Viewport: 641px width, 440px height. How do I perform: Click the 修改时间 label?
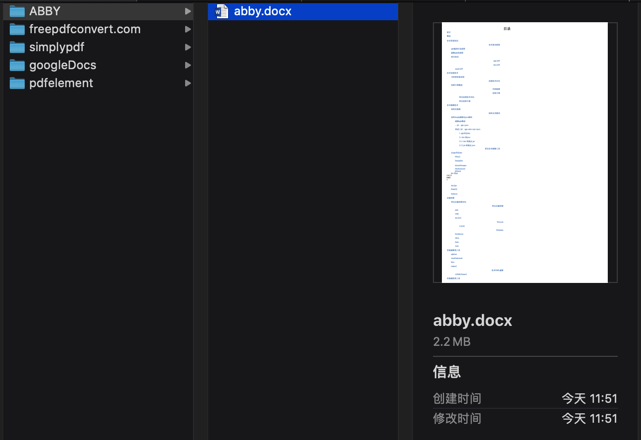click(x=457, y=419)
